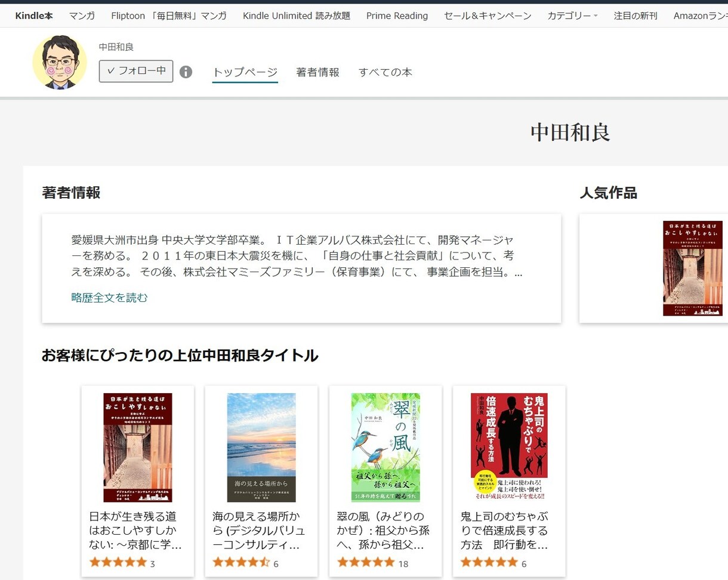This screenshot has width=728, height=580.
Task: Click 略歴全文を読む link
Action: click(x=109, y=297)
